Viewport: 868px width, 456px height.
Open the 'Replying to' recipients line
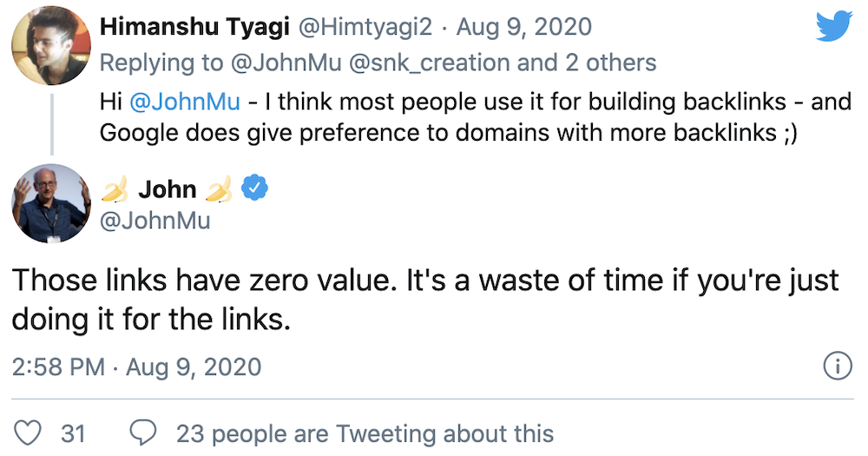coord(378,63)
